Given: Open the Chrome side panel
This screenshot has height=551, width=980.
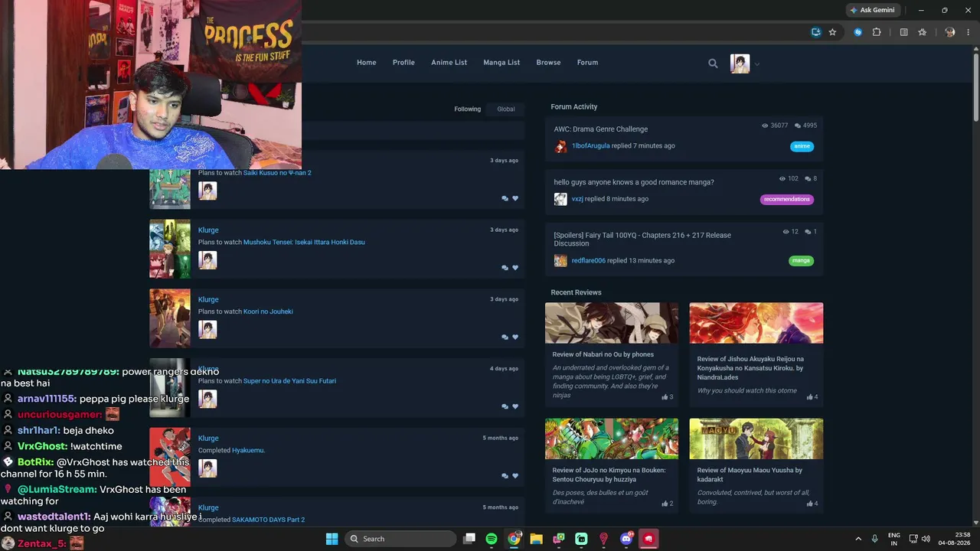Looking at the screenshot, I should [904, 32].
